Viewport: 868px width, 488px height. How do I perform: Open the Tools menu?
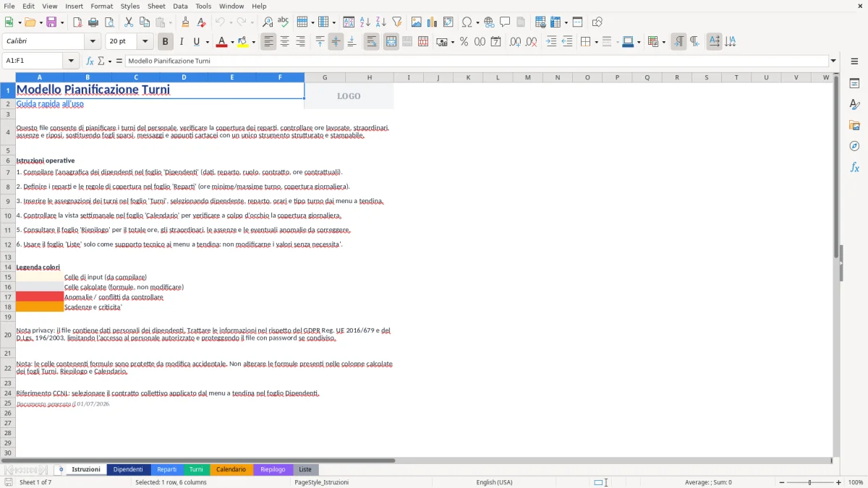(203, 6)
